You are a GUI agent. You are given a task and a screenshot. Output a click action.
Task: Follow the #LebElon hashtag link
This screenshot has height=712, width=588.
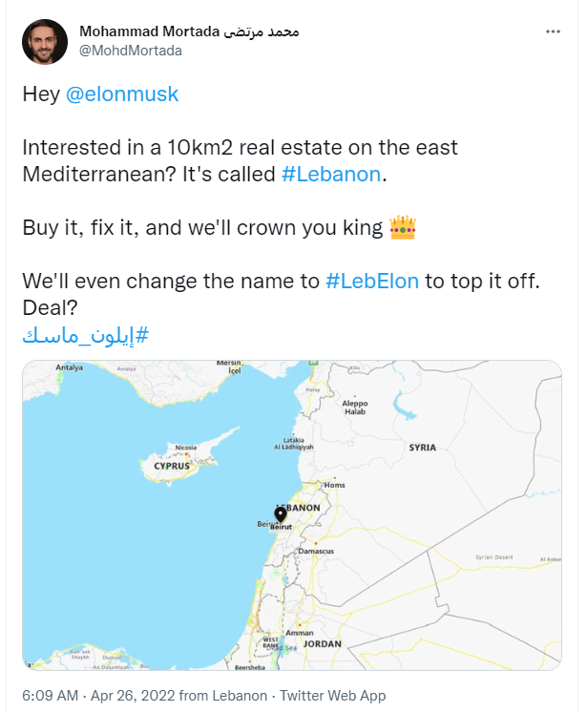pyautogui.click(x=372, y=283)
